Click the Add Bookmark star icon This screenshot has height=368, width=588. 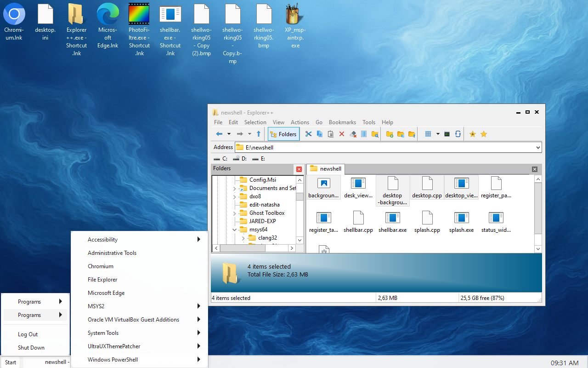pos(472,134)
